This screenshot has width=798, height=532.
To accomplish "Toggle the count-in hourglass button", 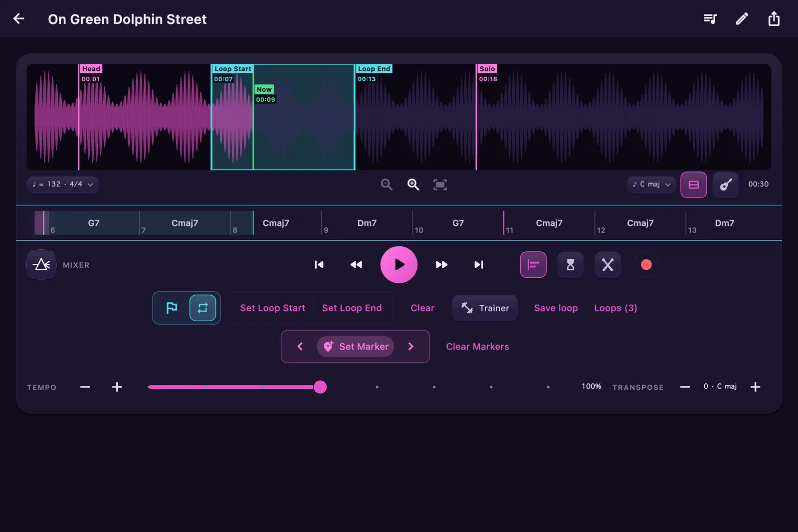I will point(571,265).
